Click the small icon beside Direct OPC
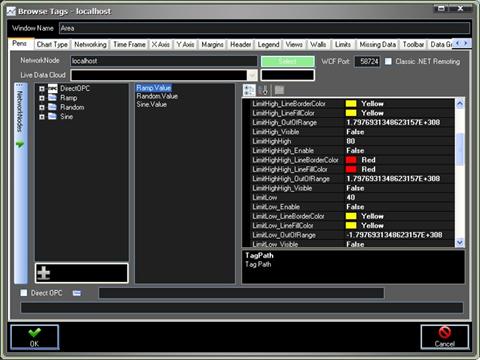This screenshot has width=480, height=360. 77,293
